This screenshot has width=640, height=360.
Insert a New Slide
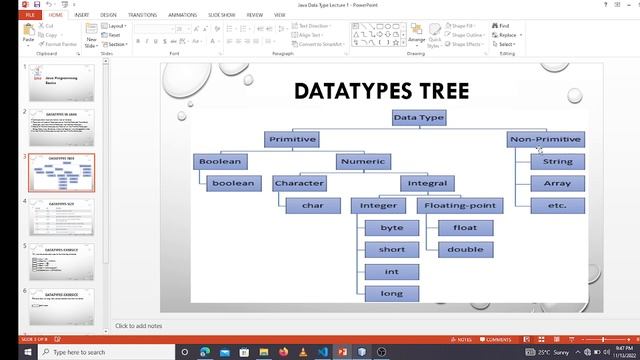click(x=91, y=36)
